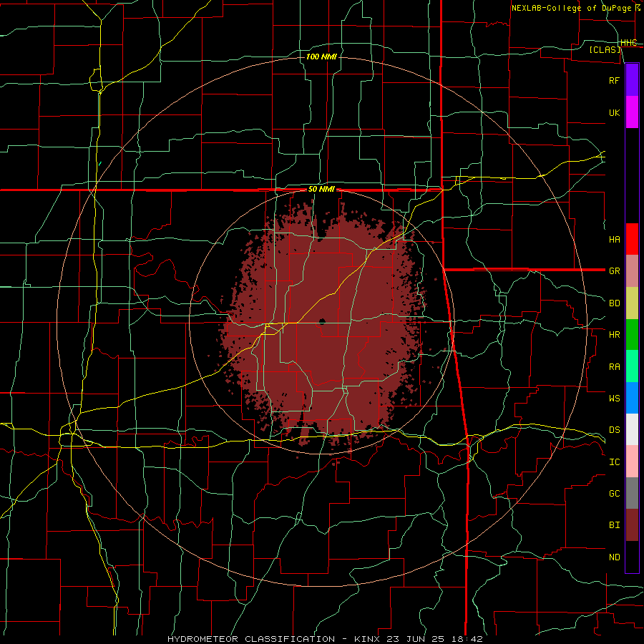644x644 pixels.
Task: Click the DS legend label
Action: 614,429
